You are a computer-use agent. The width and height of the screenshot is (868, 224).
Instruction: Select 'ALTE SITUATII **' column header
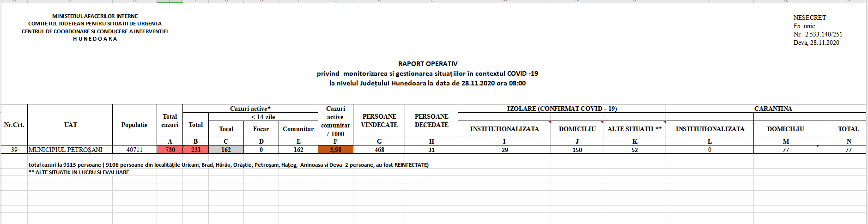pyautogui.click(x=634, y=129)
